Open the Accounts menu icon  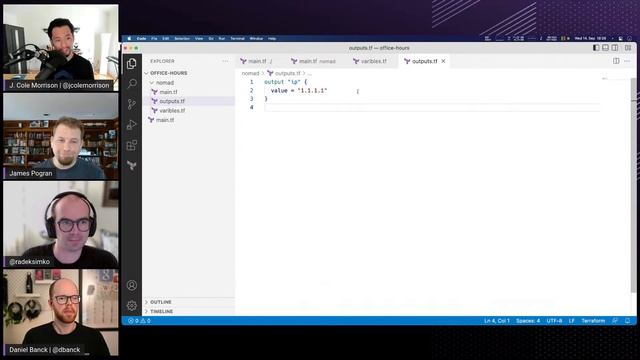[x=131, y=285]
